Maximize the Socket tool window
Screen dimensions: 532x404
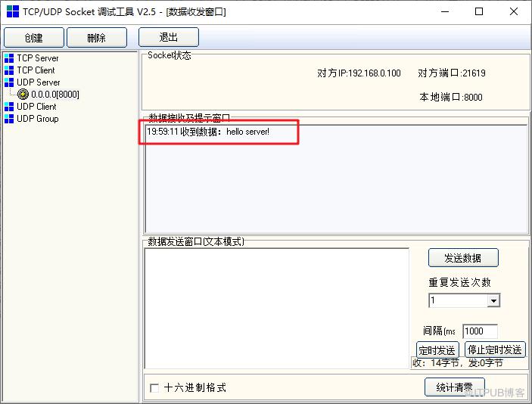click(479, 11)
